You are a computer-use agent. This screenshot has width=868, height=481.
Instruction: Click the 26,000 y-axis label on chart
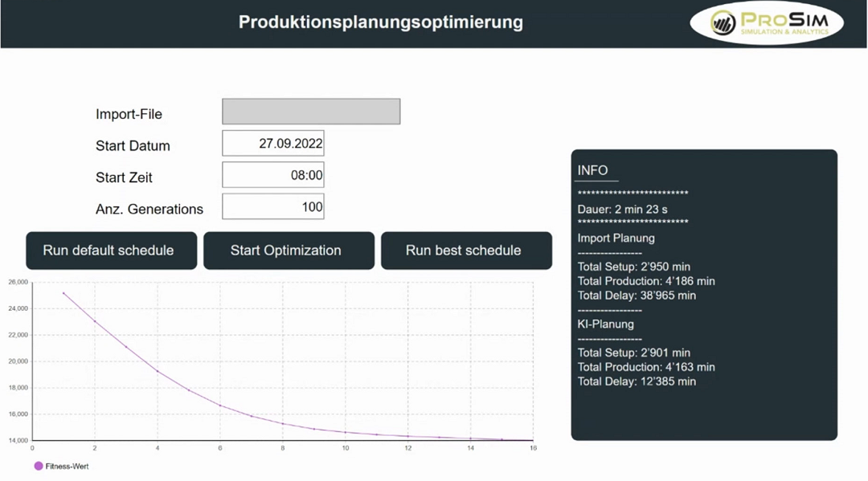18,282
